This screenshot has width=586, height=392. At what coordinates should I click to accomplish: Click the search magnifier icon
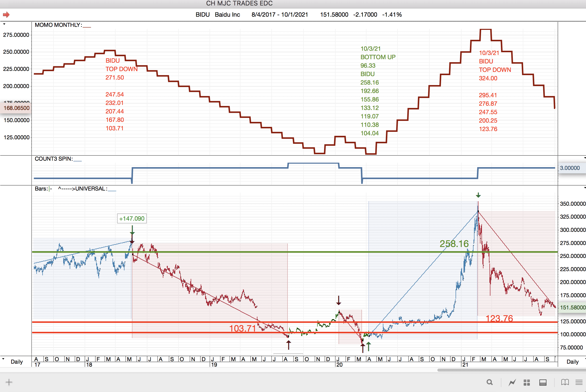(x=489, y=382)
